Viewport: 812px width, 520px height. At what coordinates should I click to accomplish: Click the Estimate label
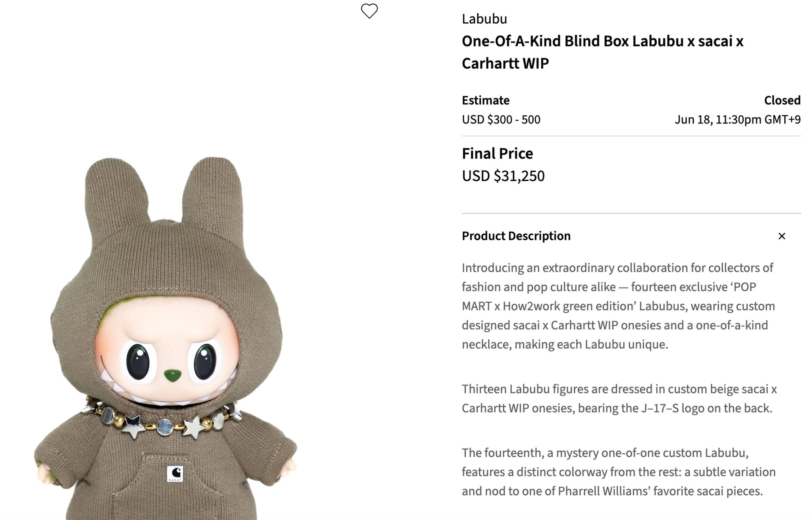[486, 100]
